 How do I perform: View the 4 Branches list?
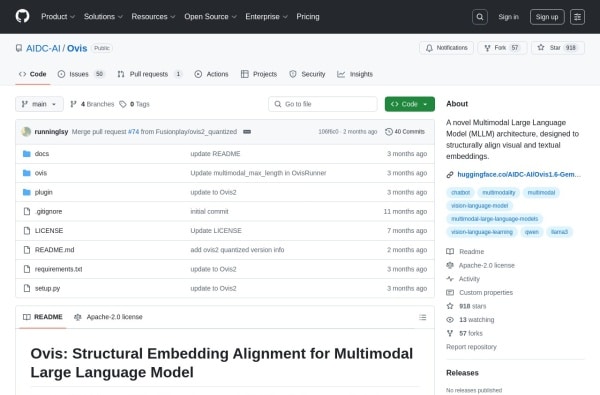pyautogui.click(x=92, y=104)
